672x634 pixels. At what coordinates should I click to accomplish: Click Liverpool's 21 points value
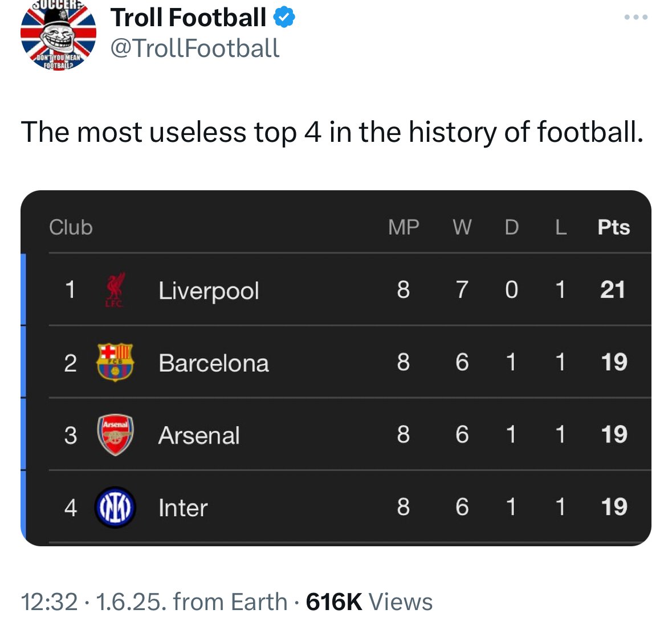point(613,289)
